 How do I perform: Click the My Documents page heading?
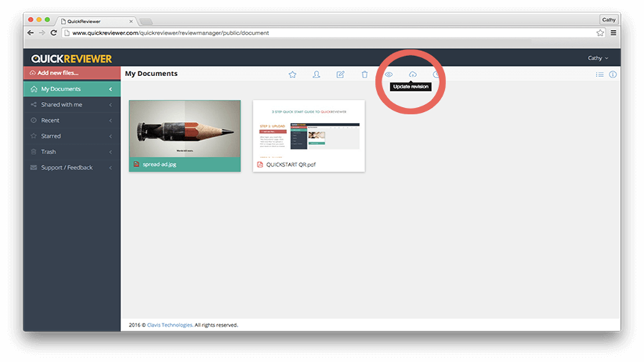pos(151,73)
